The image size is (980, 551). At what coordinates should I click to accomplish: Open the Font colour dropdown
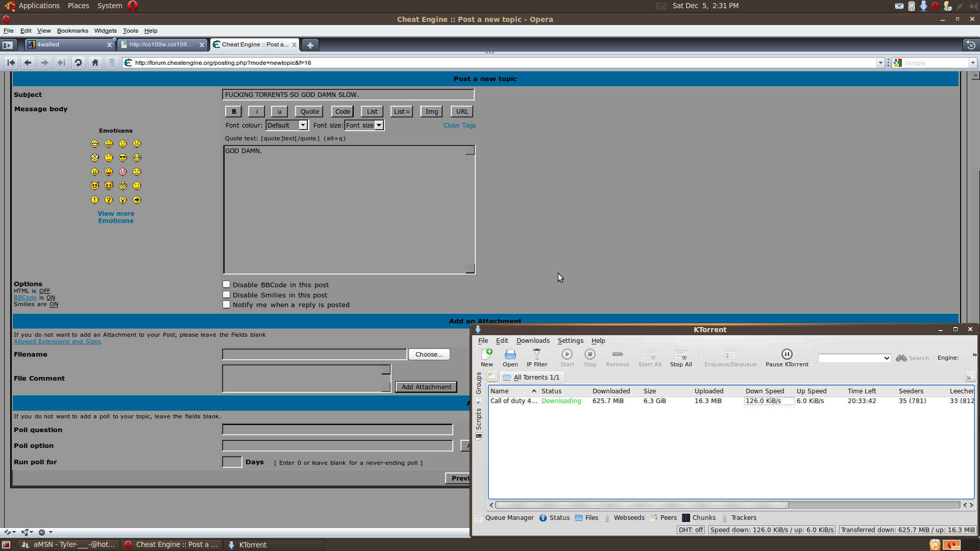pyautogui.click(x=287, y=126)
